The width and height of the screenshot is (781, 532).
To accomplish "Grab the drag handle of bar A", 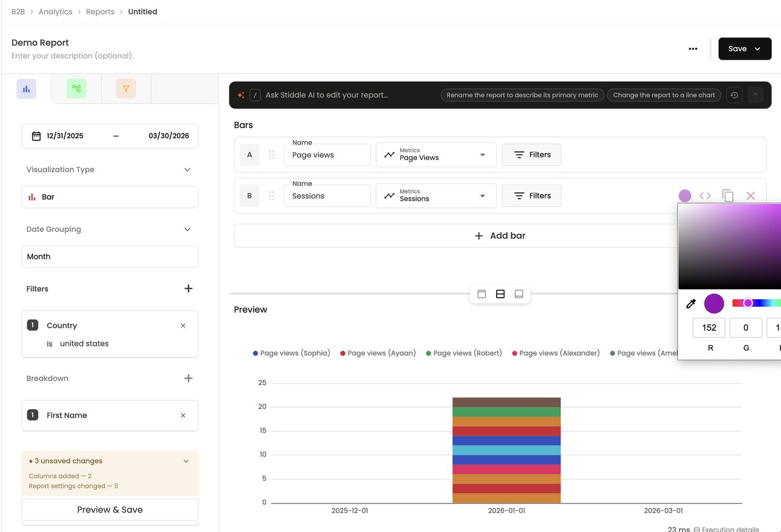I will [x=272, y=155].
